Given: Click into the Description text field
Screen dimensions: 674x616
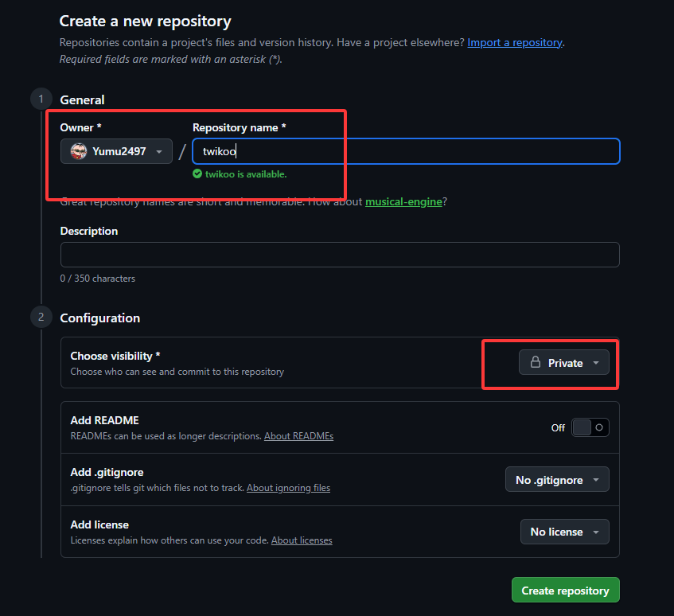Looking at the screenshot, I should tap(340, 255).
